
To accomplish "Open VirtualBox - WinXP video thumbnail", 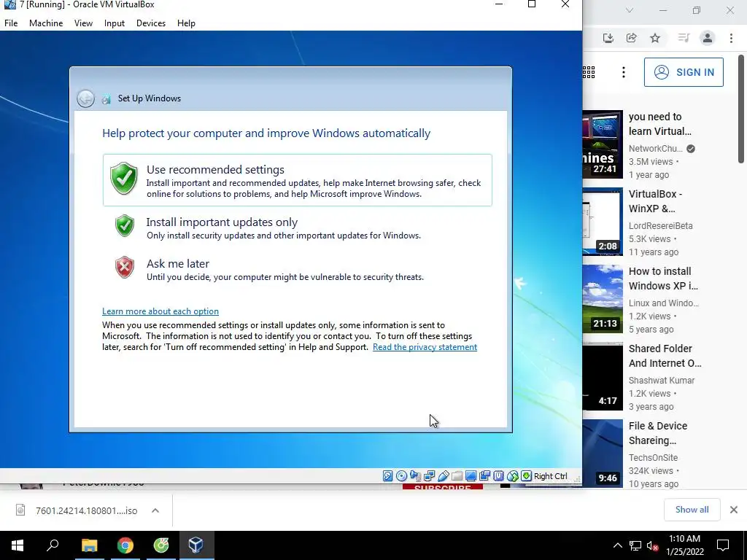I will point(603,222).
